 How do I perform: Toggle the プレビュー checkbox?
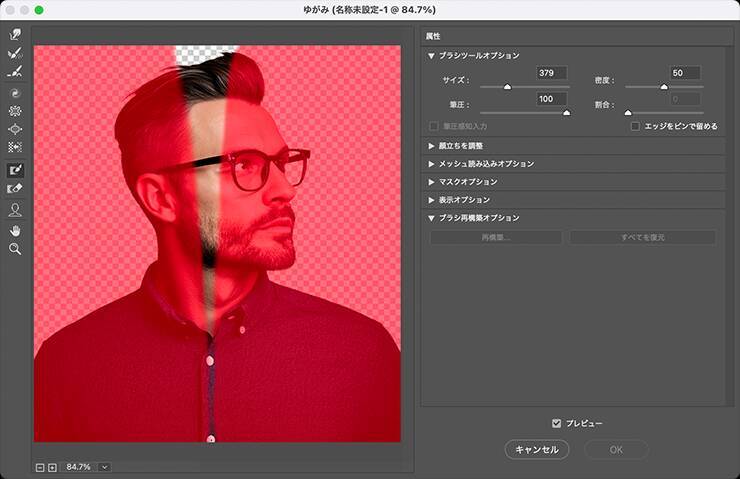coord(558,423)
